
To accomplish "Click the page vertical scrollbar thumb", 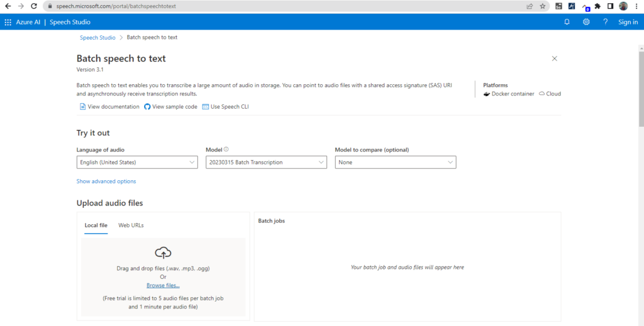I will click(641, 89).
